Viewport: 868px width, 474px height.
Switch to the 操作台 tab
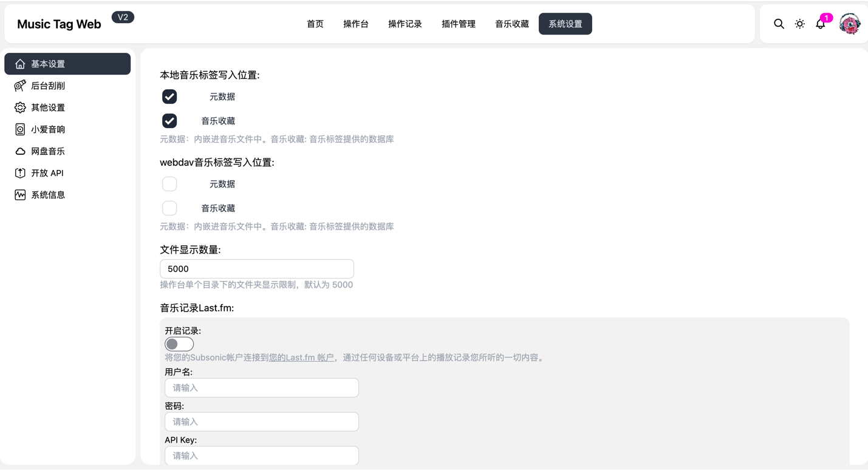(356, 24)
